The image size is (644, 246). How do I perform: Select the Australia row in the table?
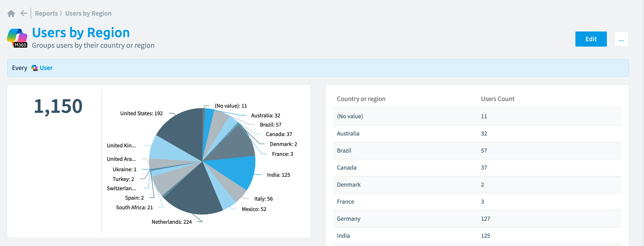477,134
